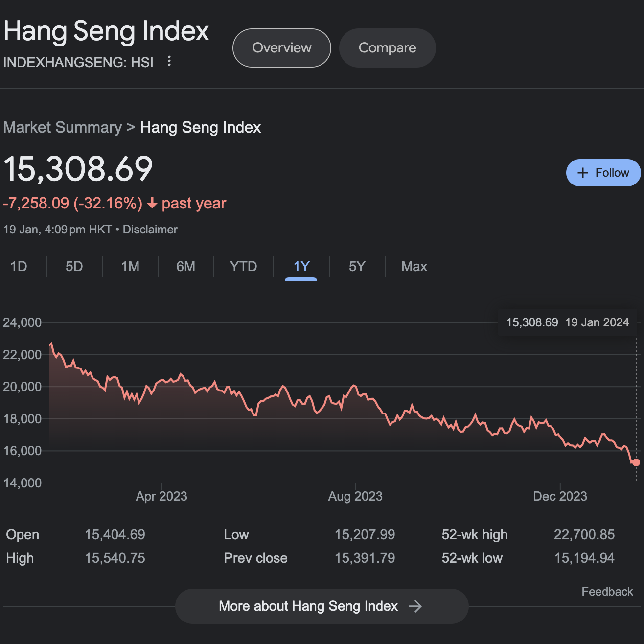
Task: Click the 19 Jan, 4:09 pm HKT timestamp
Action: 58,230
